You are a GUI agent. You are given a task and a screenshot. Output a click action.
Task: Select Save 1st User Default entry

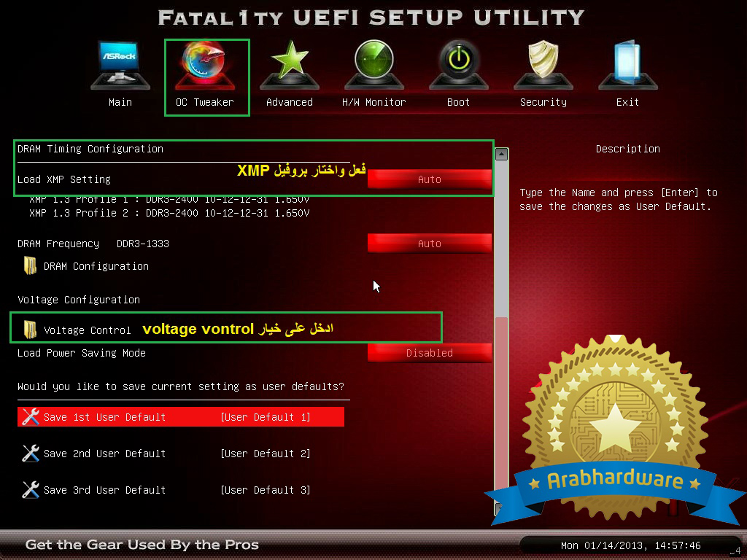click(x=181, y=416)
